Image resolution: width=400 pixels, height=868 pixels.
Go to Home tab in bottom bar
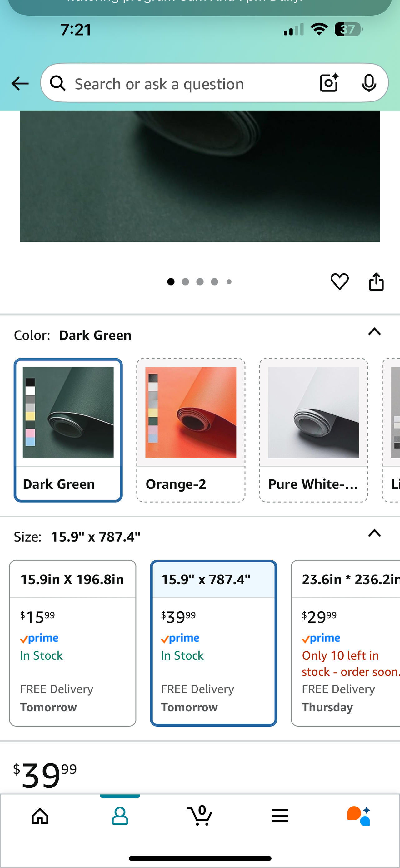(40, 816)
